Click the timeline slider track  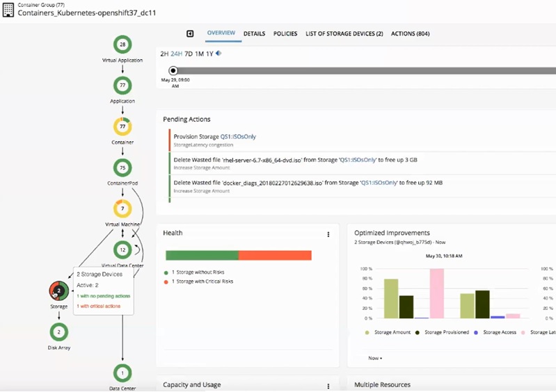367,71
